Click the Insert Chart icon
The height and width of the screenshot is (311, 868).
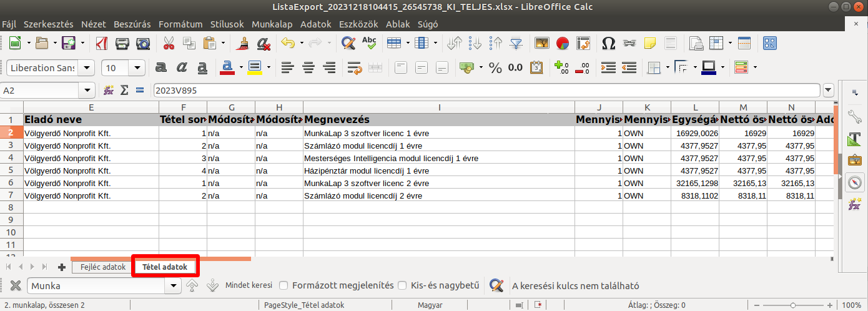click(x=563, y=43)
